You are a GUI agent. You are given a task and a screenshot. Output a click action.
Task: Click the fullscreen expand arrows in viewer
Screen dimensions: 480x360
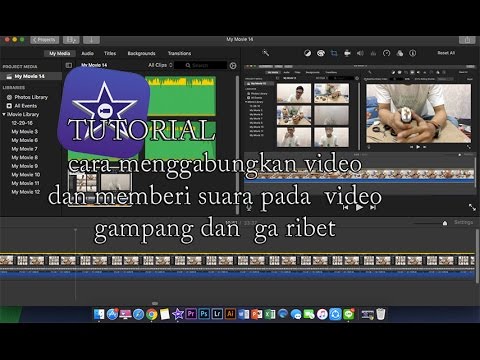[472, 207]
